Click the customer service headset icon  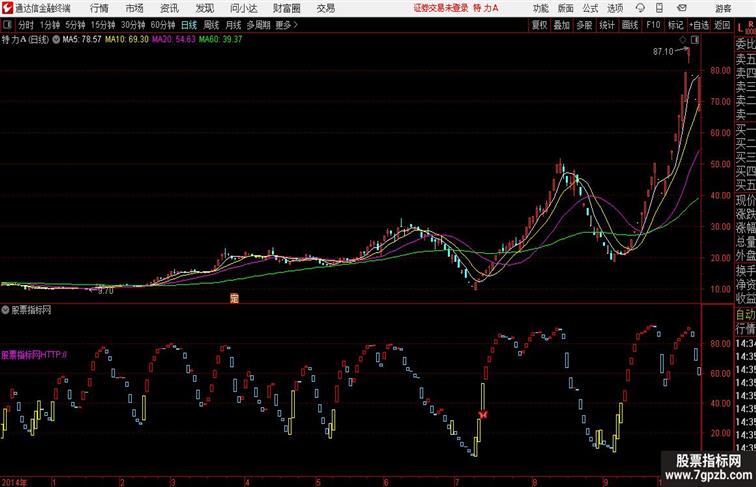[x=640, y=8]
